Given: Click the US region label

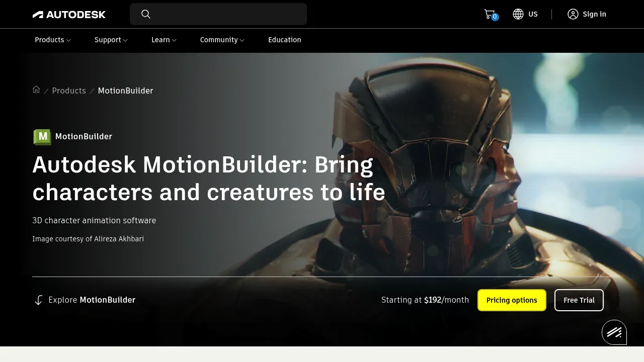Looking at the screenshot, I should (533, 14).
